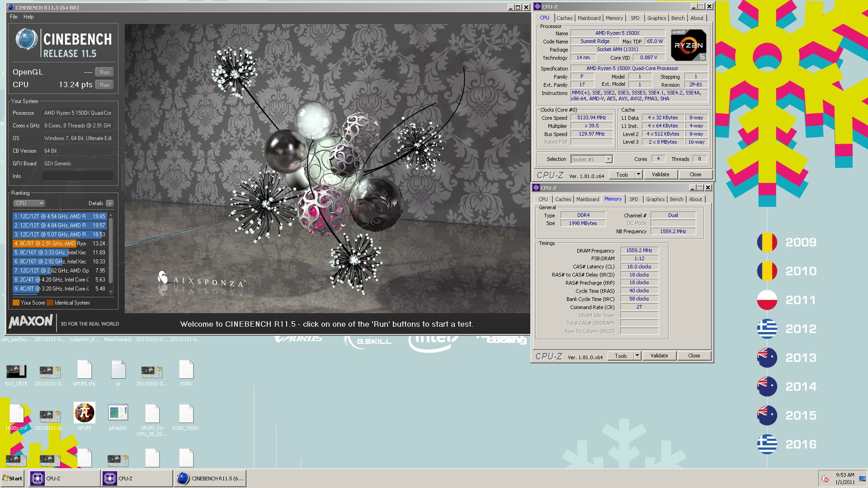Open Tools dropdown arrow in upper CPU-Z
This screenshot has width=868, height=488.
point(638,174)
